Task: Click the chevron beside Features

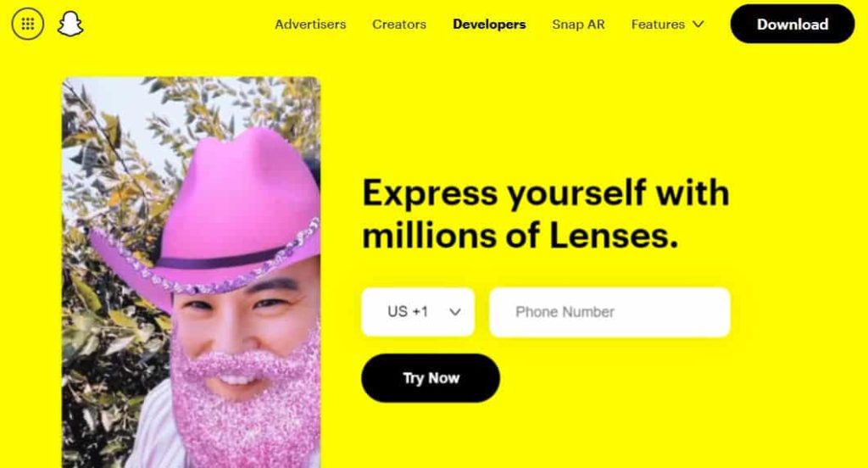Action: (698, 25)
